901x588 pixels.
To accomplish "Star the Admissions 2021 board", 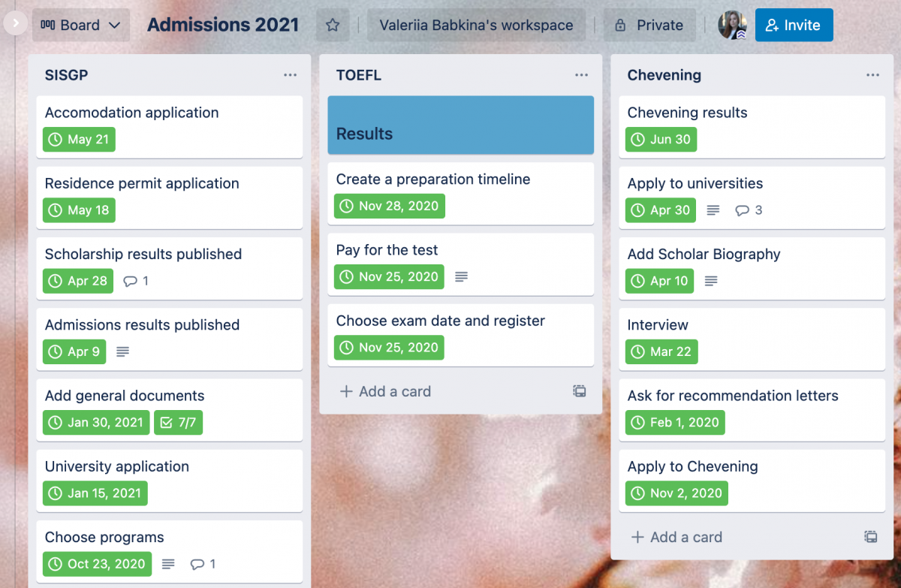I will [333, 25].
